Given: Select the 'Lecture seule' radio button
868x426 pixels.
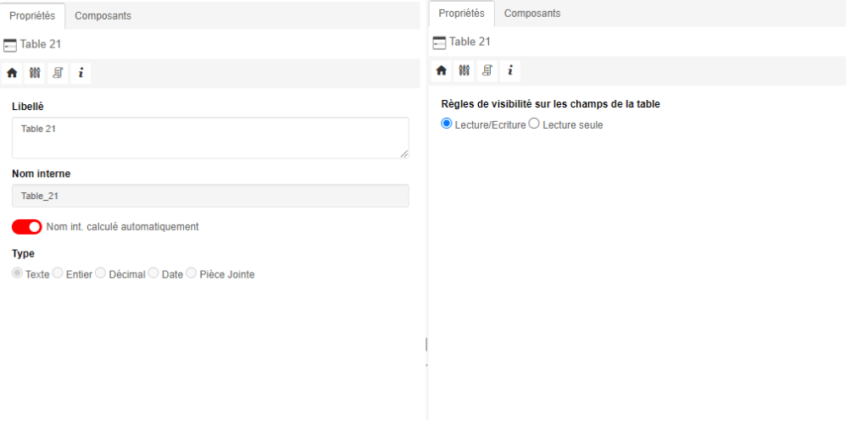Looking at the screenshot, I should [534, 124].
